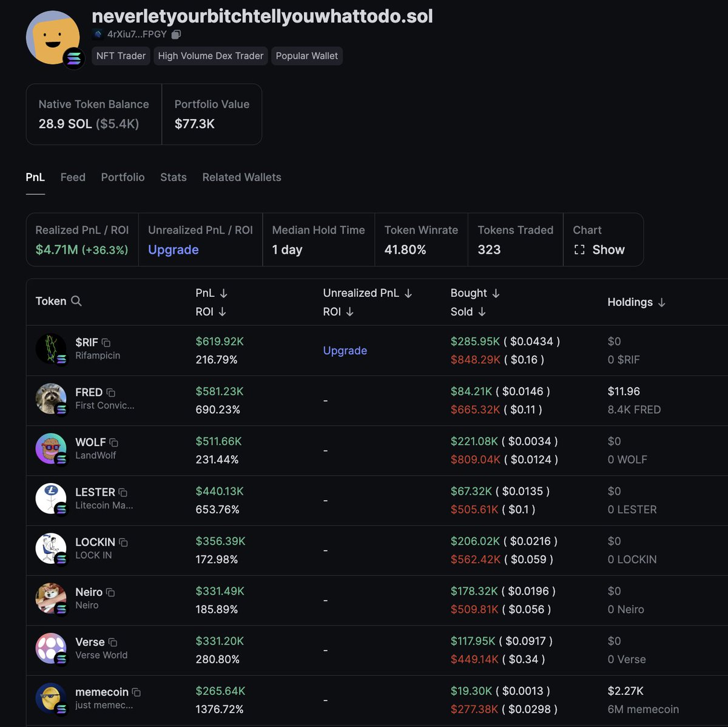
Task: Click the copy icon beside the memecoin token
Action: (x=136, y=692)
